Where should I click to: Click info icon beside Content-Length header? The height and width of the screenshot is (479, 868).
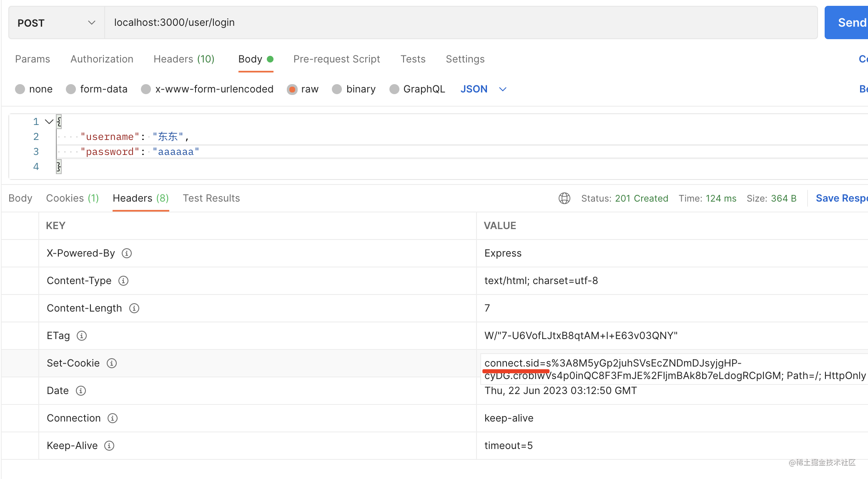pyautogui.click(x=134, y=308)
